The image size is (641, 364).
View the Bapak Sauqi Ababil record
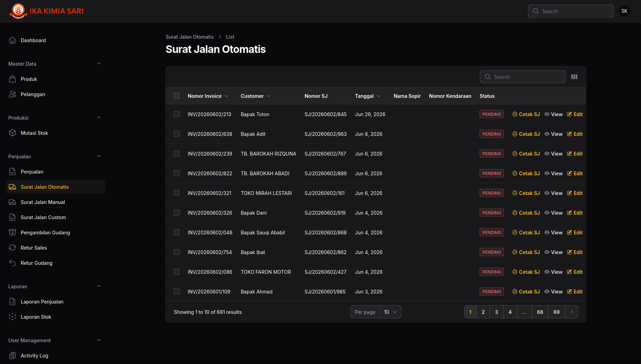coord(553,232)
